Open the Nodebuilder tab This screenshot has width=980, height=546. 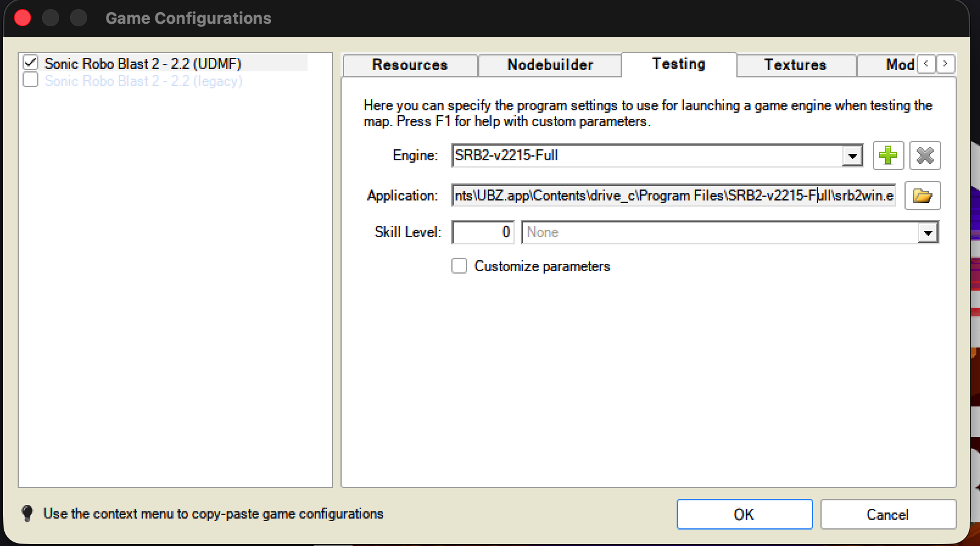point(550,65)
